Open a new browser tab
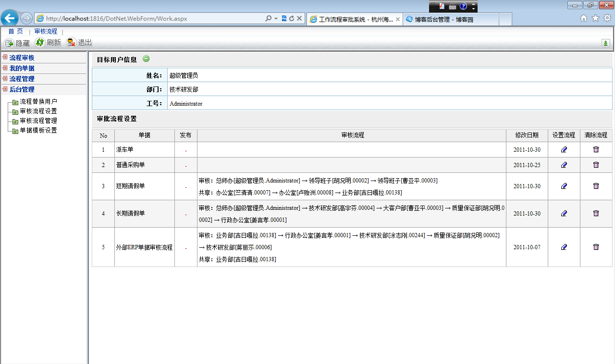This screenshot has height=364, width=615. 505,19
